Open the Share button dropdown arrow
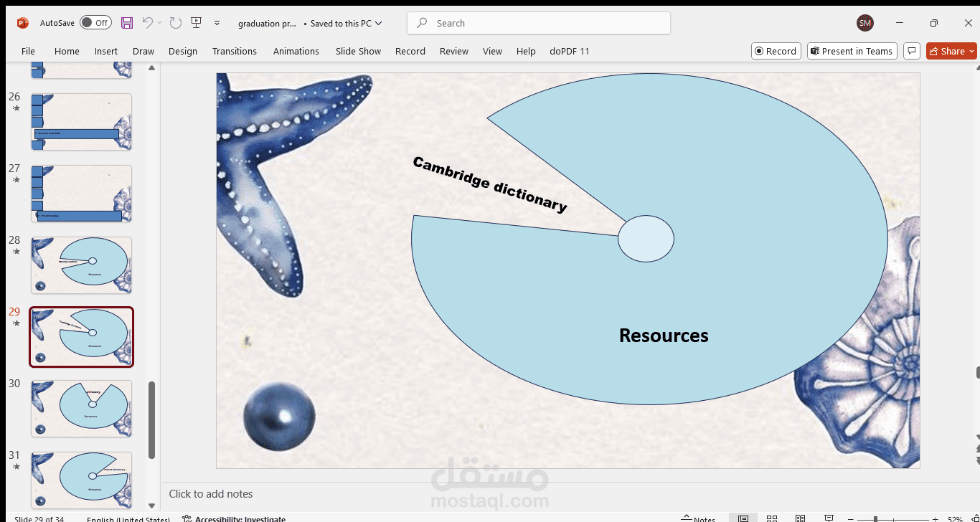The height and width of the screenshot is (522, 980). coord(972,51)
